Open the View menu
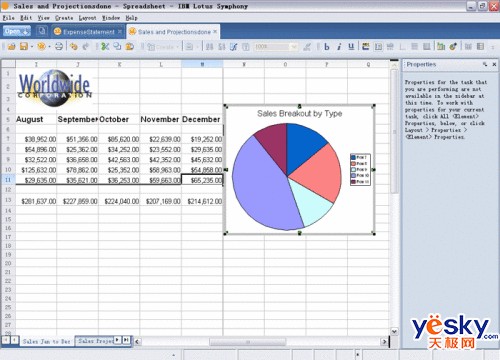 pyautogui.click(x=43, y=18)
